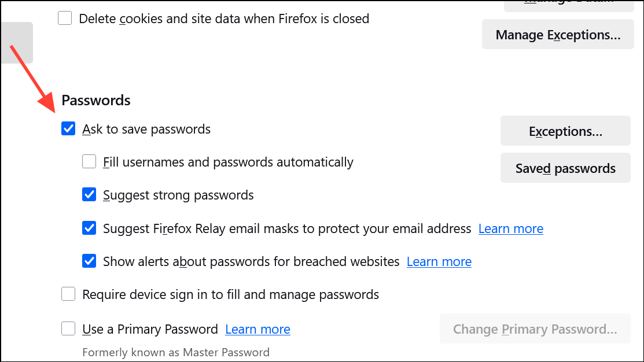Click the checked "Suggest Firefox Relay" checkbox square

pyautogui.click(x=89, y=228)
